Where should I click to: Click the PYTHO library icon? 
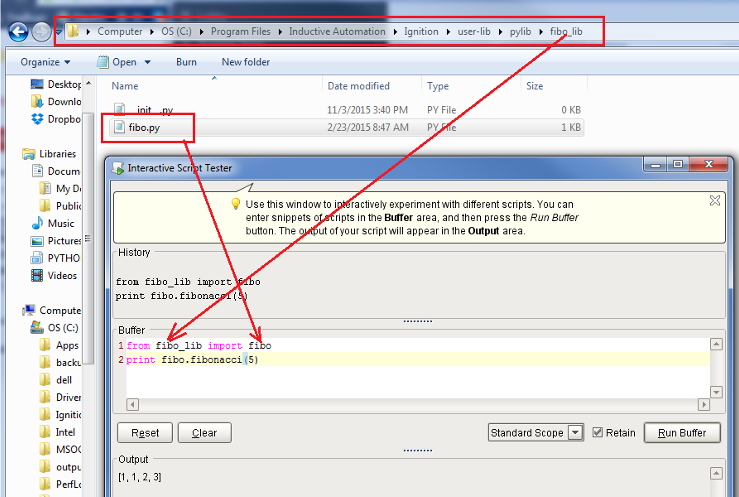point(37,258)
